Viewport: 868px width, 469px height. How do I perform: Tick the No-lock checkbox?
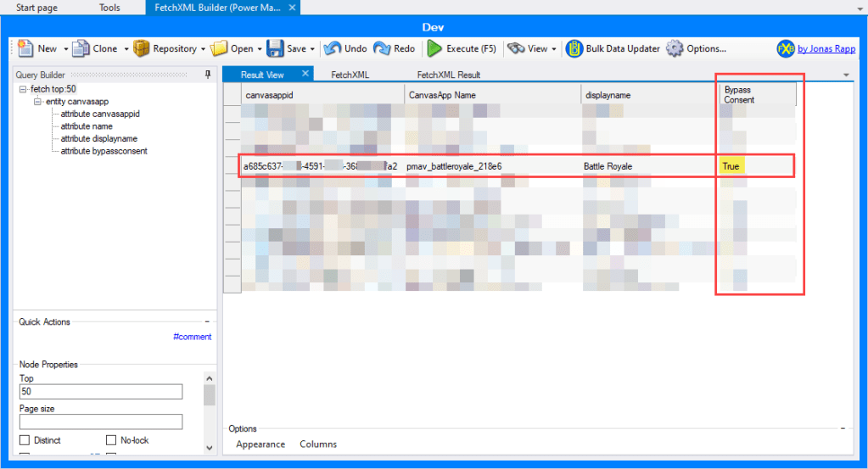[x=111, y=440]
